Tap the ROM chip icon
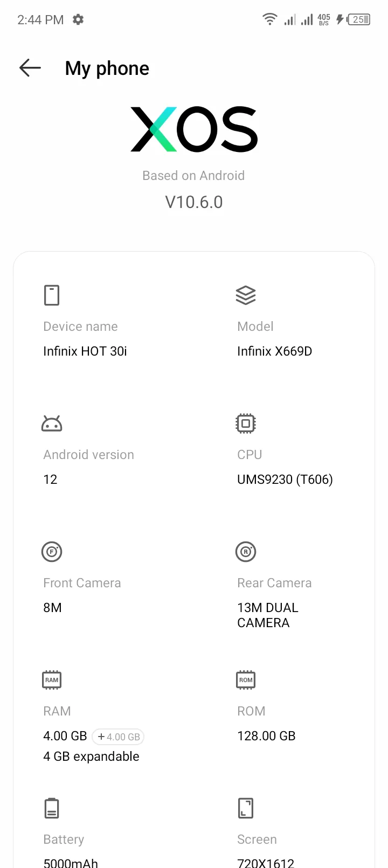The width and height of the screenshot is (388, 868). pos(246,680)
